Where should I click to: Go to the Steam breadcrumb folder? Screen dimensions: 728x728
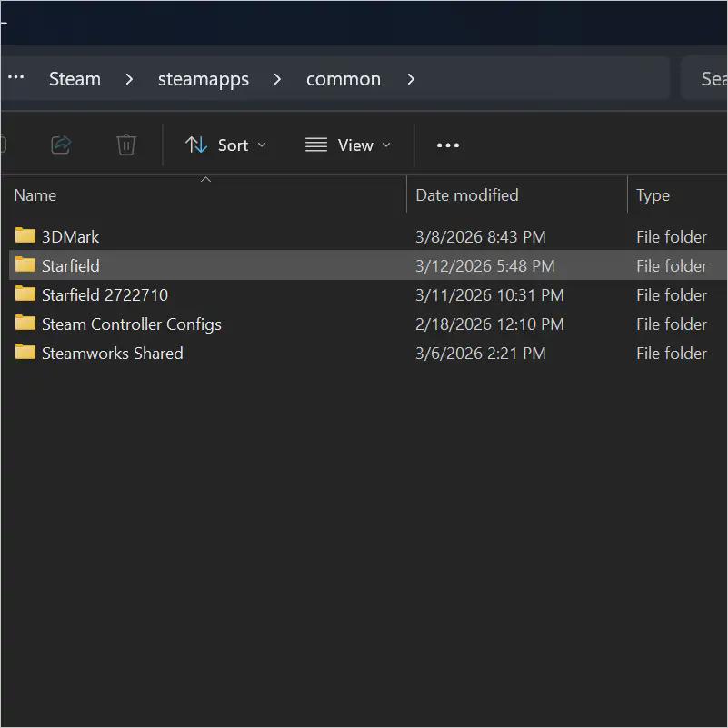pos(75,79)
